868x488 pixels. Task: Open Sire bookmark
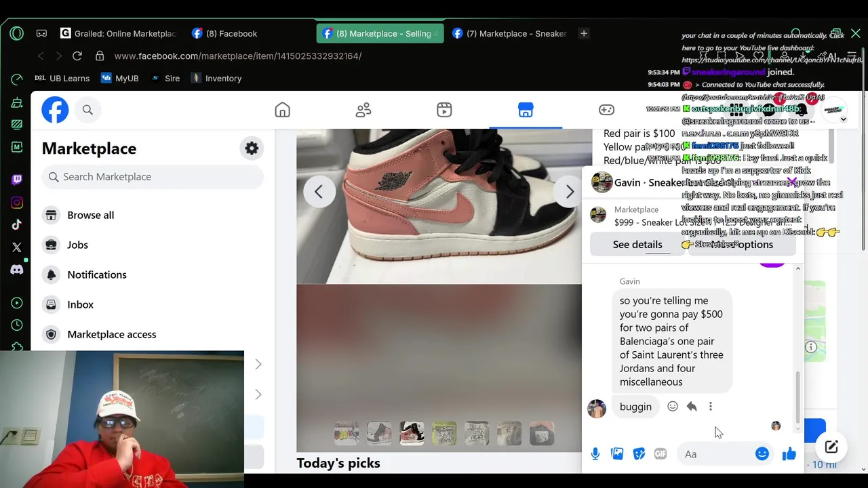point(165,78)
